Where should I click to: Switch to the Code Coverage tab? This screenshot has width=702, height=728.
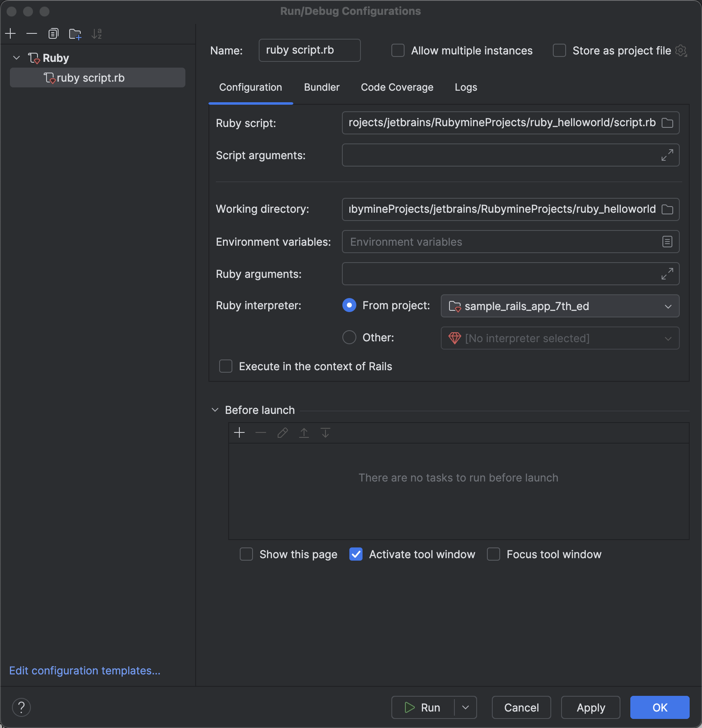pyautogui.click(x=397, y=87)
